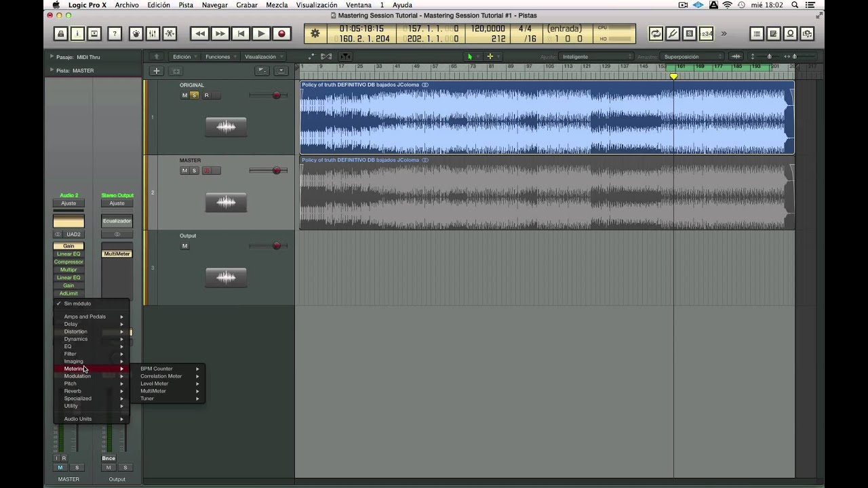868x488 pixels.
Task: Toggle the Solo S button in control bar
Action: pos(690,33)
